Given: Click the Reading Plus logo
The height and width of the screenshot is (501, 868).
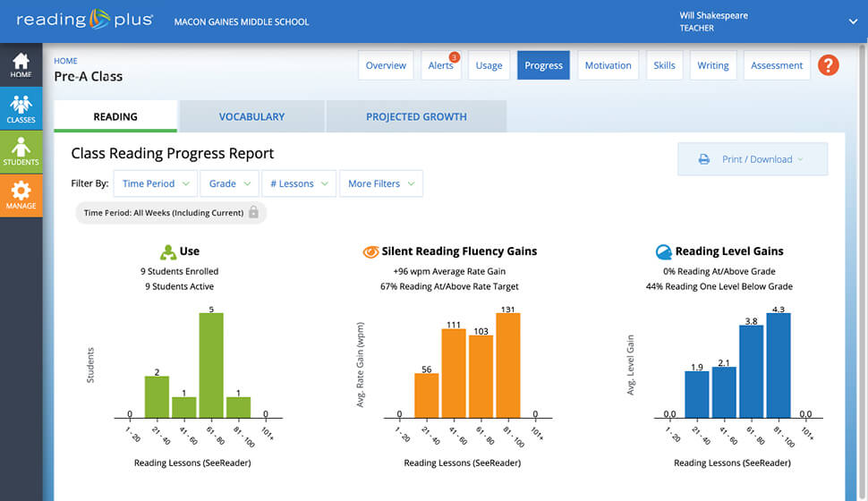Looking at the screenshot, I should (x=85, y=21).
